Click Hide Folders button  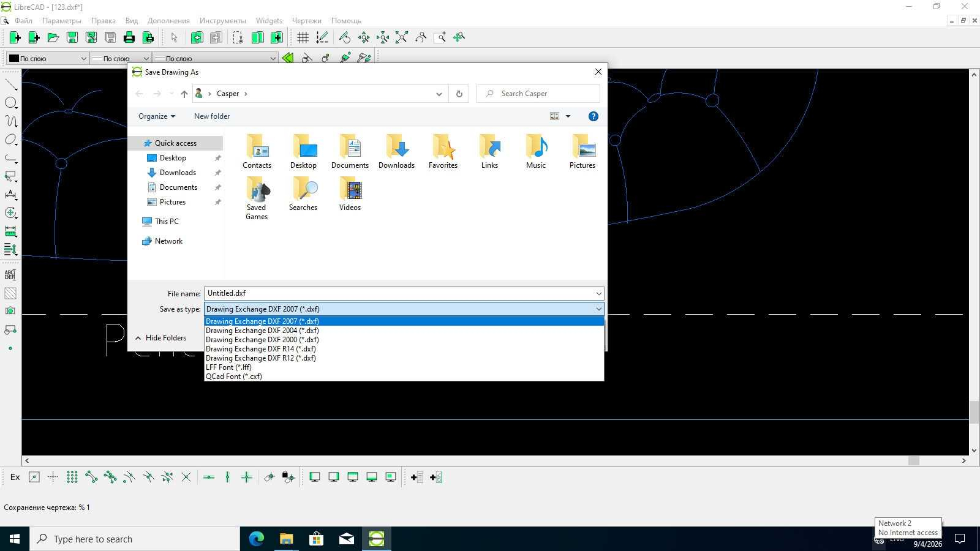point(160,338)
